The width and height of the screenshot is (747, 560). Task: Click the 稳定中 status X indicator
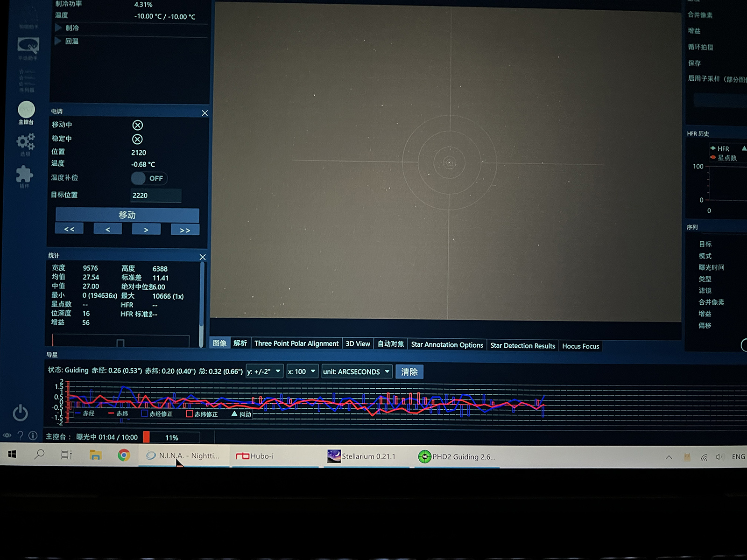pyautogui.click(x=137, y=139)
